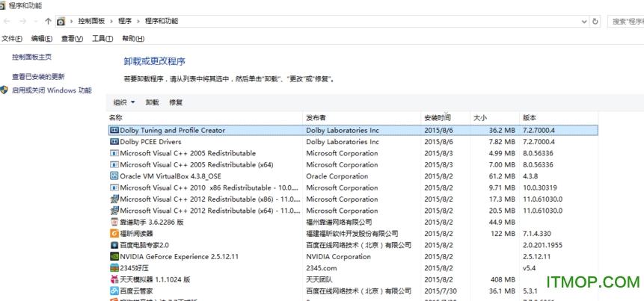
Task: Open the 帮助(H) menu
Action: click(133, 39)
